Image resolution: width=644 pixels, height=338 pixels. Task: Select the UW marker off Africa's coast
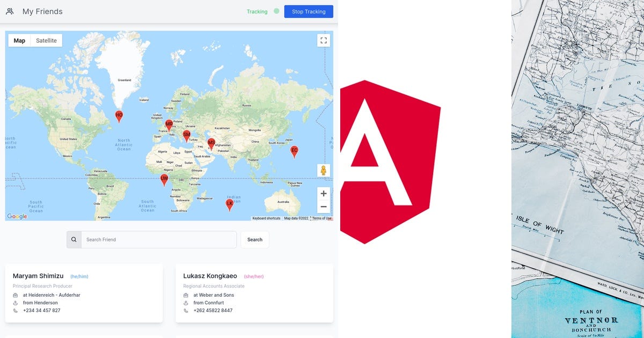pos(164,179)
